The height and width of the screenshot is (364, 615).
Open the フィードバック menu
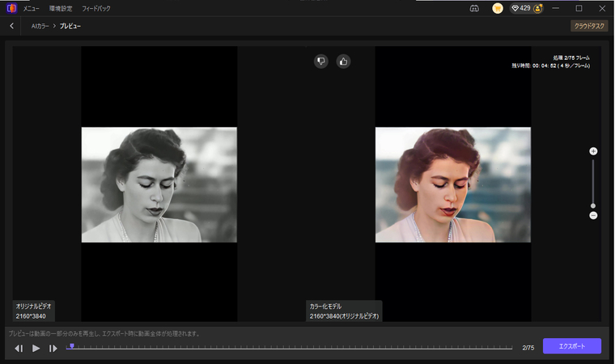pyautogui.click(x=96, y=8)
